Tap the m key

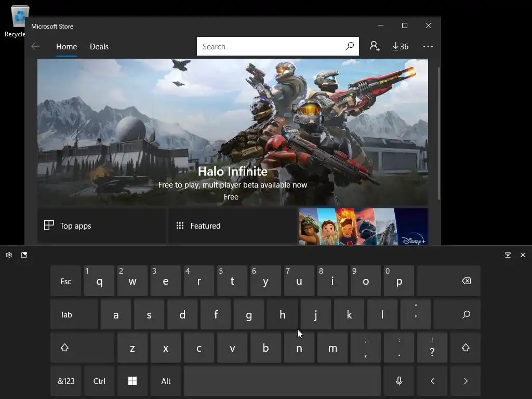click(332, 348)
